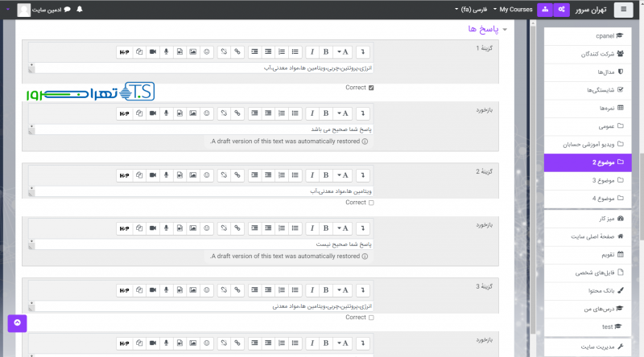Click Italic icon in گزینهٔ 2 editor toolbar
Screen dimensions: 644x357
tap(311, 174)
